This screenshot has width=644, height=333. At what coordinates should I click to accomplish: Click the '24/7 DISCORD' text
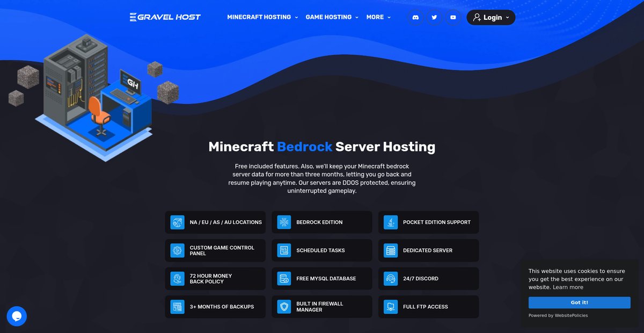(x=421, y=279)
